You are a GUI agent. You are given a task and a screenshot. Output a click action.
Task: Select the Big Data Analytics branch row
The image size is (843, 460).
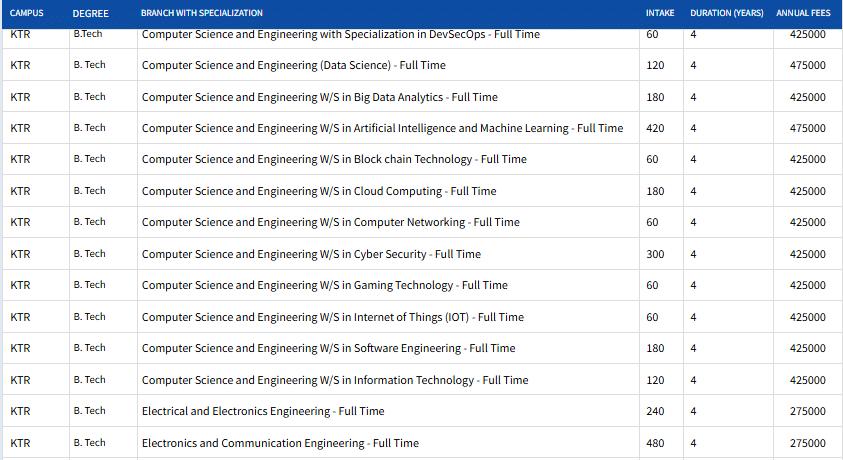coord(319,97)
